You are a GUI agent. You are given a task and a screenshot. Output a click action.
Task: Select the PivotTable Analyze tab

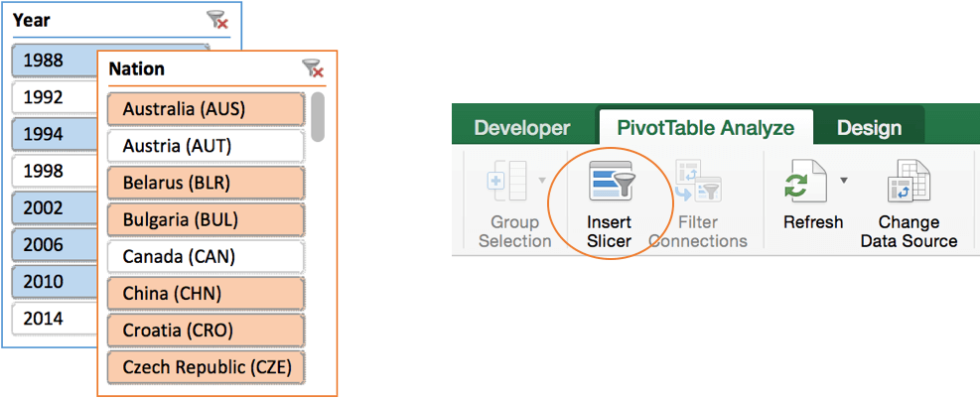pyautogui.click(x=705, y=128)
